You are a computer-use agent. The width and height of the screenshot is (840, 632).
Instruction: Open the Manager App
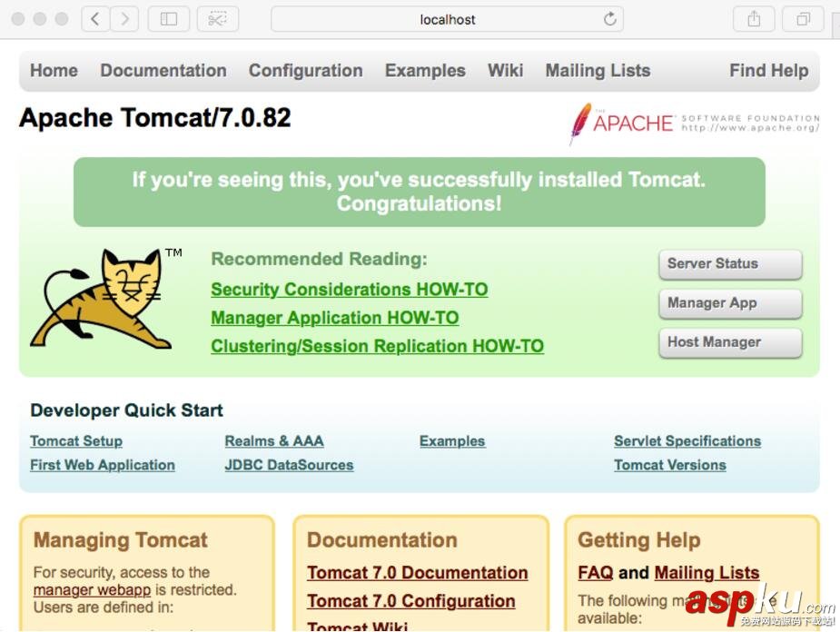tap(729, 303)
